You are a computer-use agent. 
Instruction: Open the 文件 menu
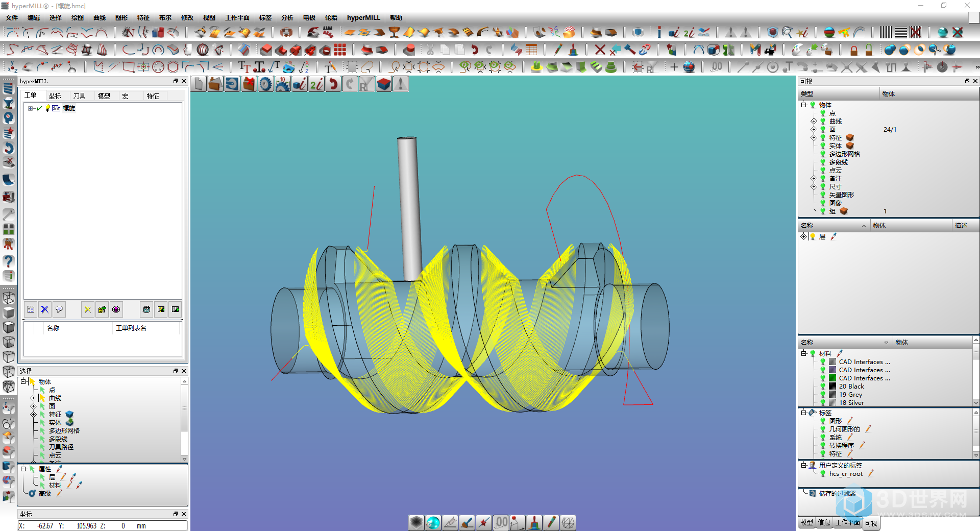pos(12,18)
